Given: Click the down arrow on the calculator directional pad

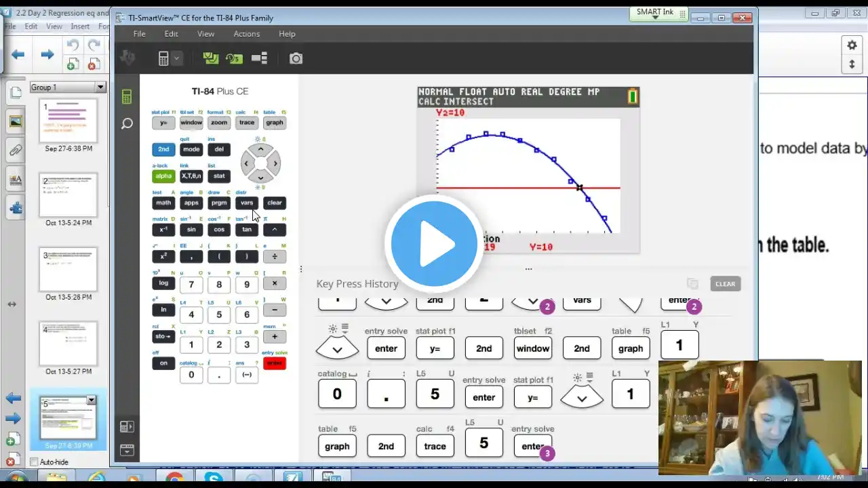Looking at the screenshot, I should click(260, 178).
